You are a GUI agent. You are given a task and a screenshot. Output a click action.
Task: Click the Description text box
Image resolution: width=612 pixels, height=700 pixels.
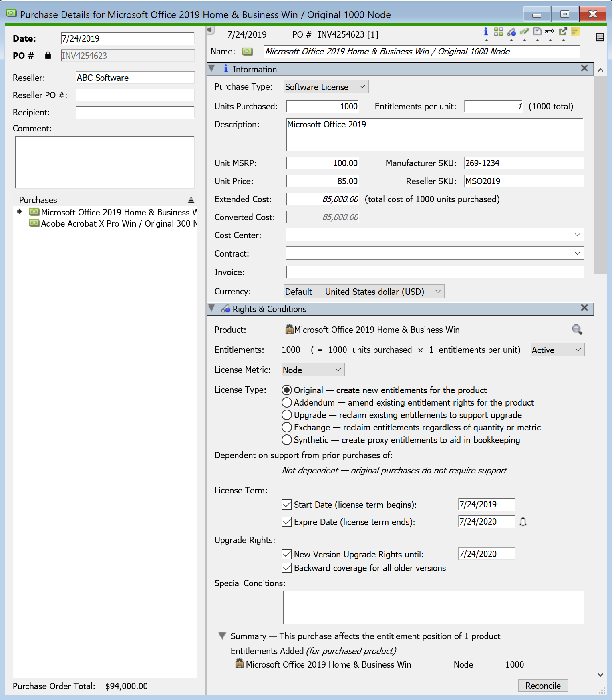click(x=435, y=134)
